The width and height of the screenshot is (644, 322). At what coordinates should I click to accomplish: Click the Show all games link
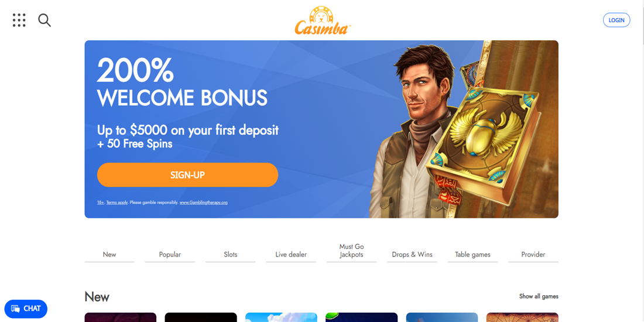(x=539, y=297)
